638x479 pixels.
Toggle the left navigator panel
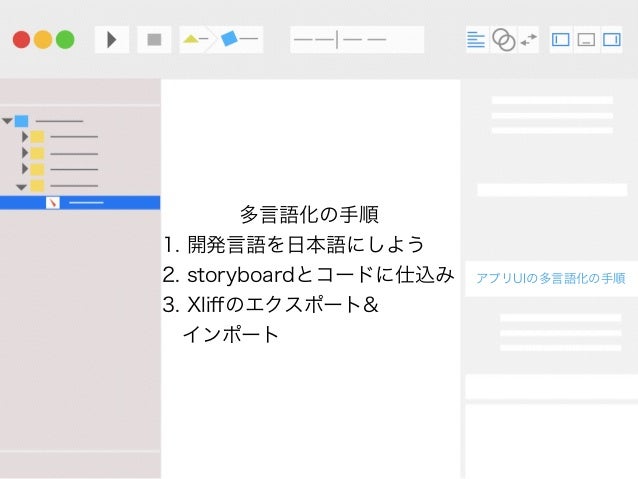(561, 40)
